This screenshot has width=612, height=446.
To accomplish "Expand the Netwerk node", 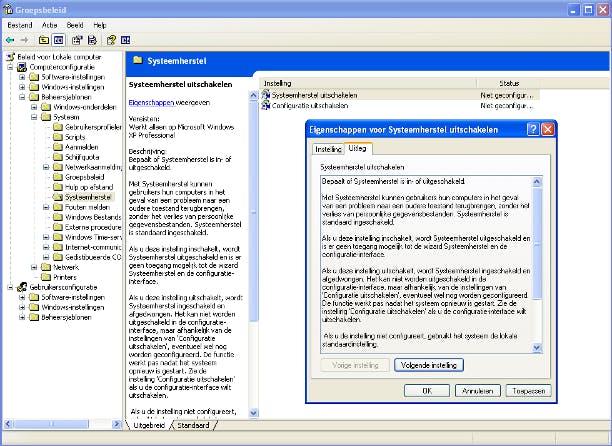I will click(34, 267).
